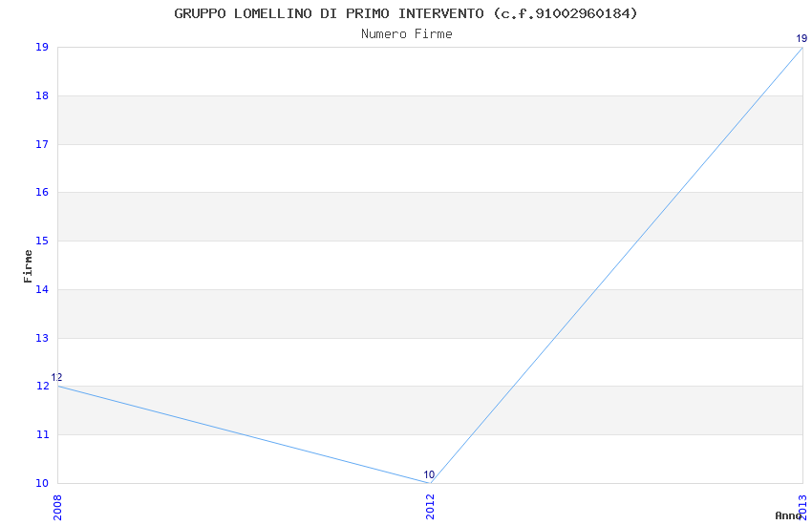This screenshot has width=812, height=525.
Task: Select the y-axis tick 11
Action: point(42,435)
